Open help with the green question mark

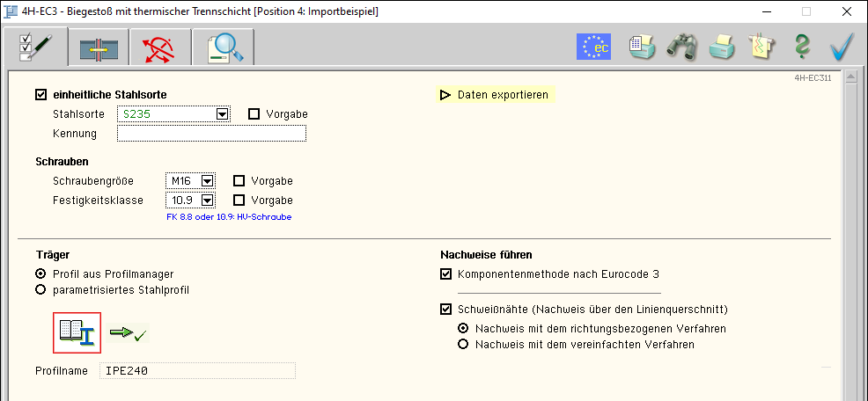(x=802, y=47)
